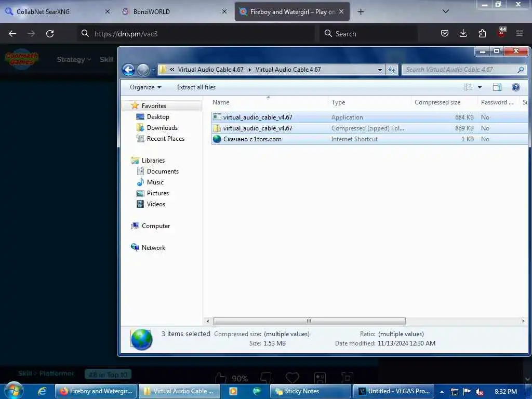
Task: Change the view icon in Explorer
Action: tap(469, 87)
